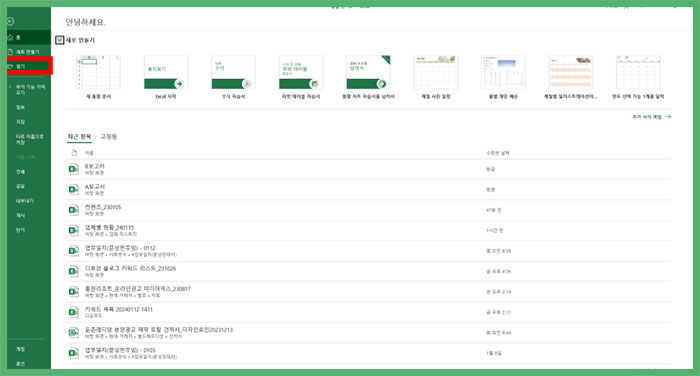Click the Excel icon beside 컨텐츠_230105
The width and height of the screenshot is (700, 376).
coord(74,210)
